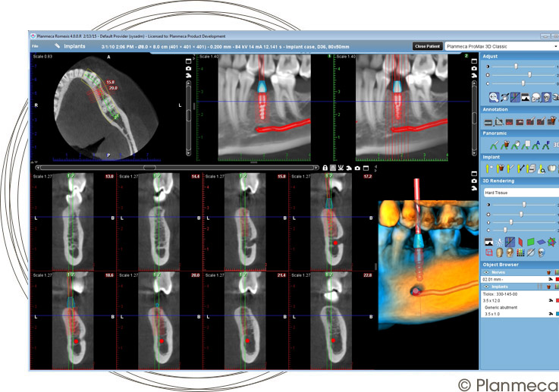Image resolution: width=559 pixels, height=392 pixels.
Task: Toggle the lock icon in cross-section toolbar
Action: point(325,168)
